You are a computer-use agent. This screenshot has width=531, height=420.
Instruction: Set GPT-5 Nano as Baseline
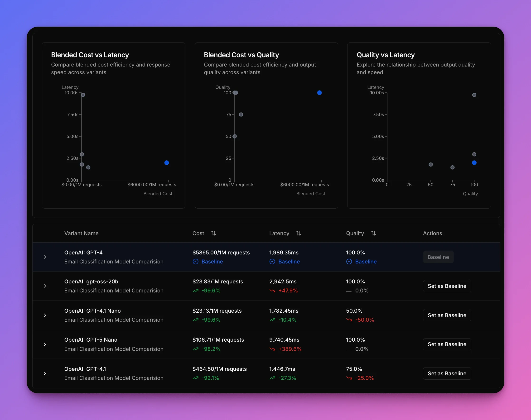click(x=447, y=344)
